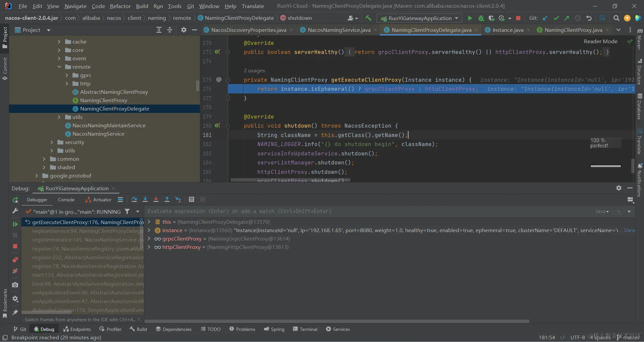This screenshot has width=644, height=342.
Task: Click the View link for instance value
Action: pyautogui.click(x=629, y=230)
